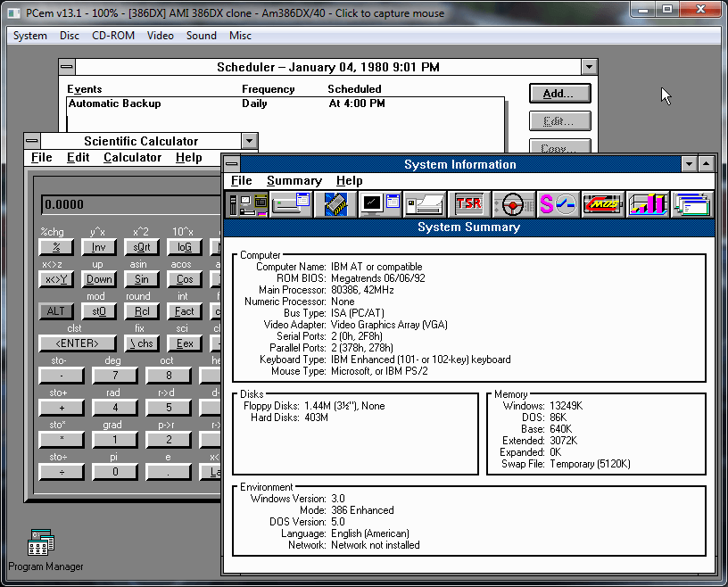Select the Automatic Backup event in Scheduler

pos(285,103)
